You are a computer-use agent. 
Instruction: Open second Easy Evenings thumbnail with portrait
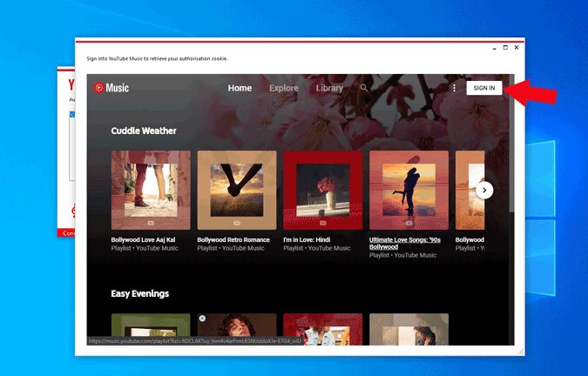coord(237,329)
